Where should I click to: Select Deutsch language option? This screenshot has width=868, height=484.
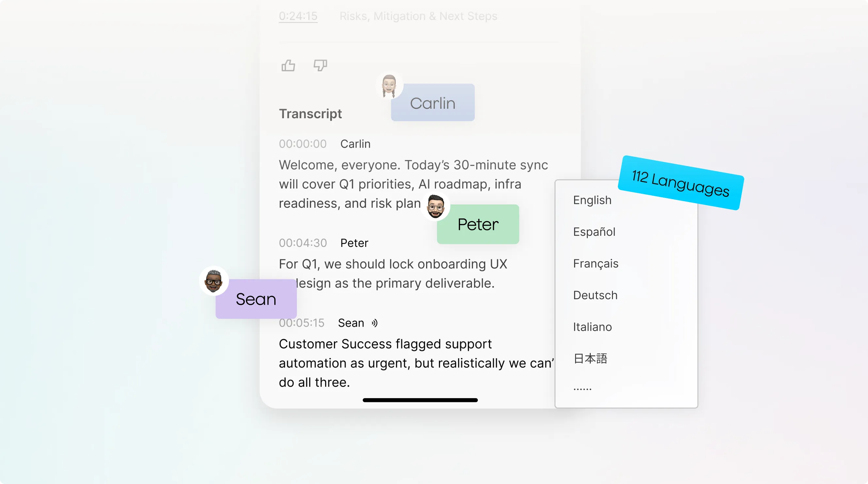click(x=595, y=295)
